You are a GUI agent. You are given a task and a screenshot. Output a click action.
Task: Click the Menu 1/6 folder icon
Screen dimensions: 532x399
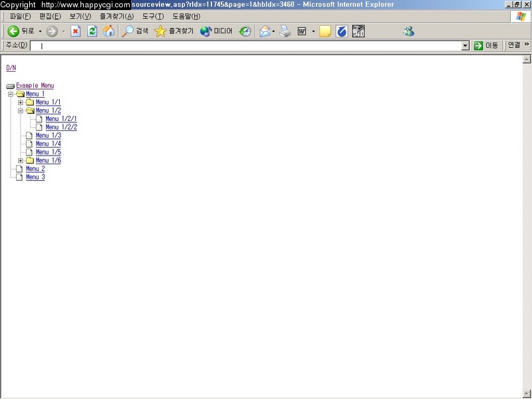pyautogui.click(x=30, y=160)
